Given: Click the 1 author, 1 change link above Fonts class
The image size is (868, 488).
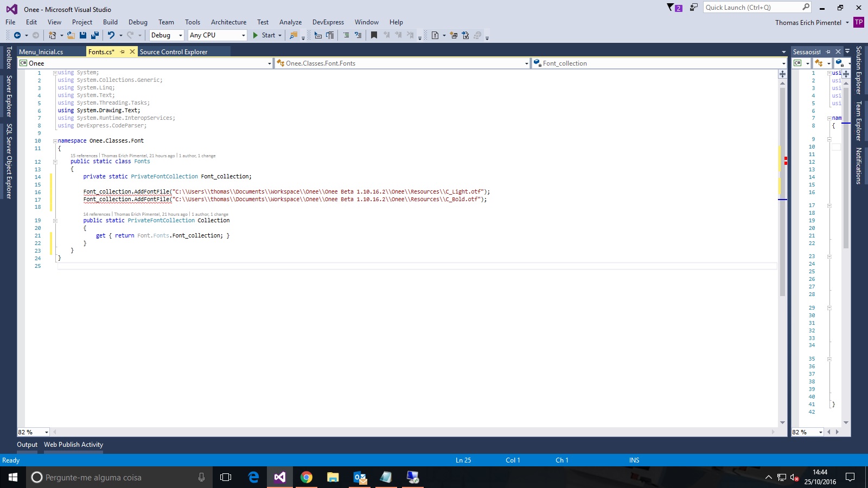Looking at the screenshot, I should click(197, 156).
